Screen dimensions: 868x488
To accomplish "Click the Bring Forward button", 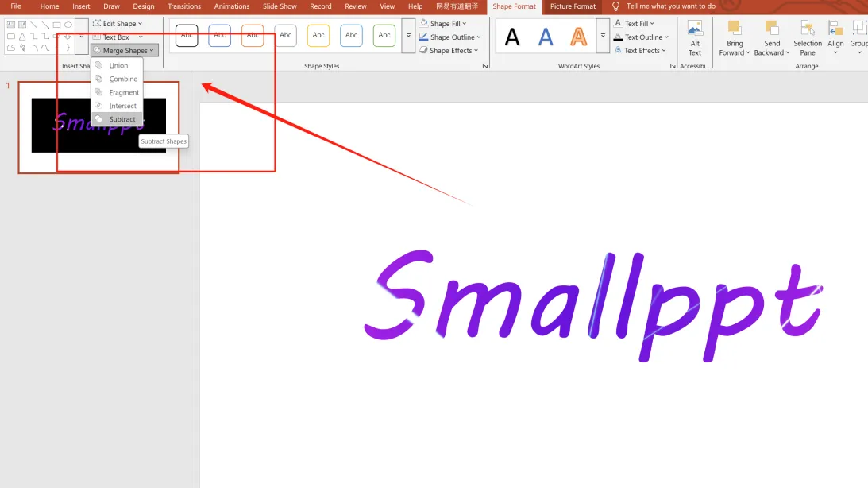I will point(734,38).
